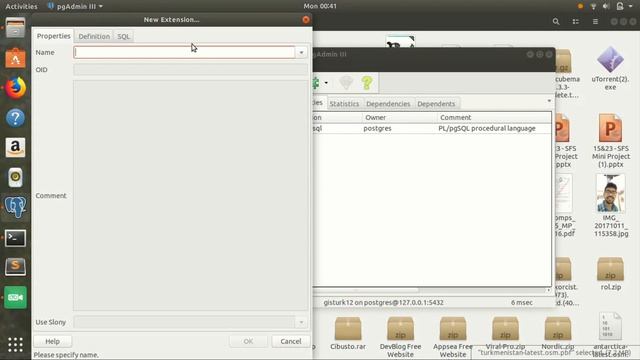
Task: Switch to the SQL tab
Action: (123, 36)
